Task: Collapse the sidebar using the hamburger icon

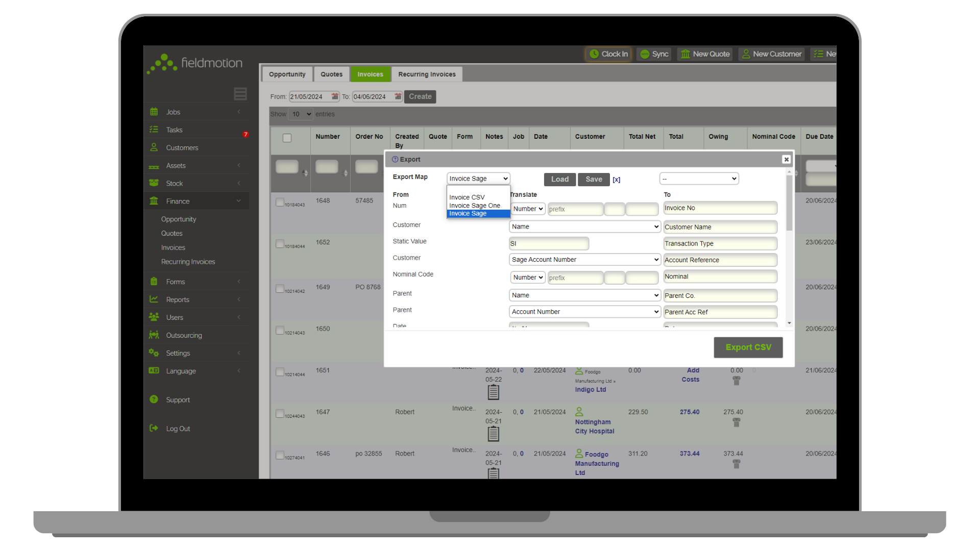Action: (x=240, y=94)
